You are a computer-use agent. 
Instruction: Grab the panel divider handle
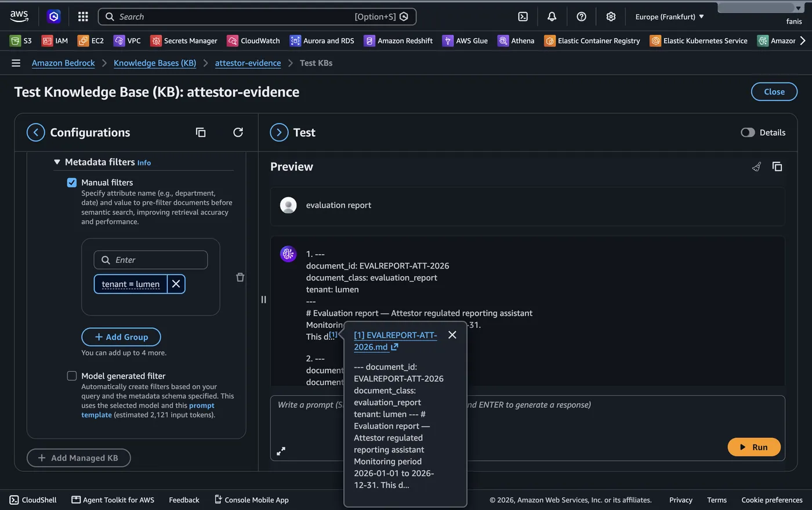264,299
